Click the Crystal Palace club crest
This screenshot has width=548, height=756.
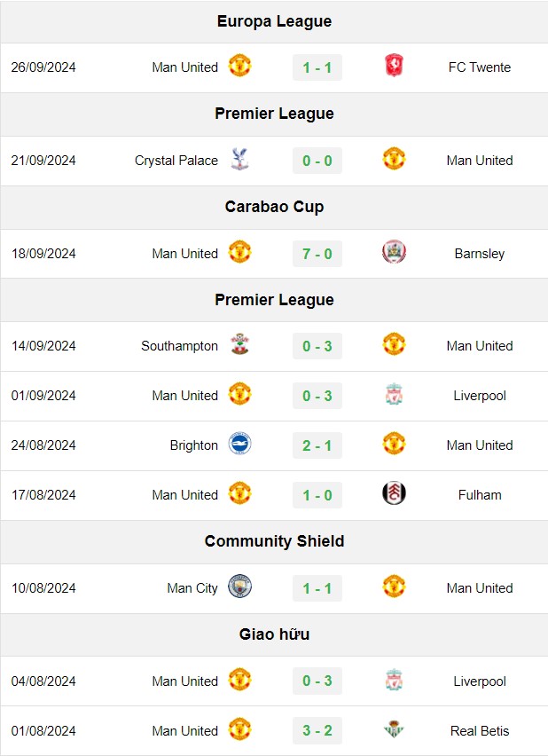click(239, 159)
